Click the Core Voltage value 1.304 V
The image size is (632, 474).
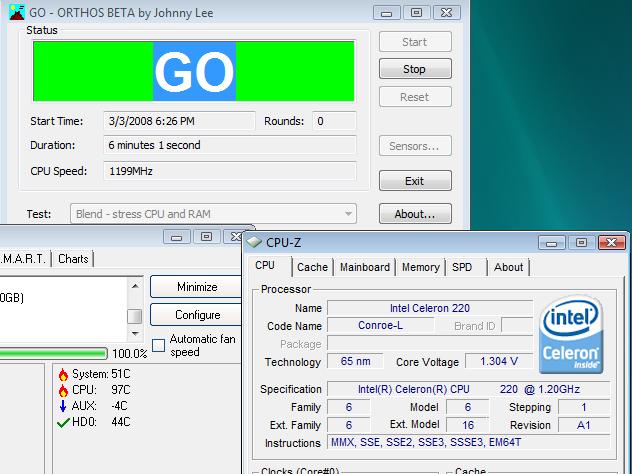pyautogui.click(x=499, y=361)
